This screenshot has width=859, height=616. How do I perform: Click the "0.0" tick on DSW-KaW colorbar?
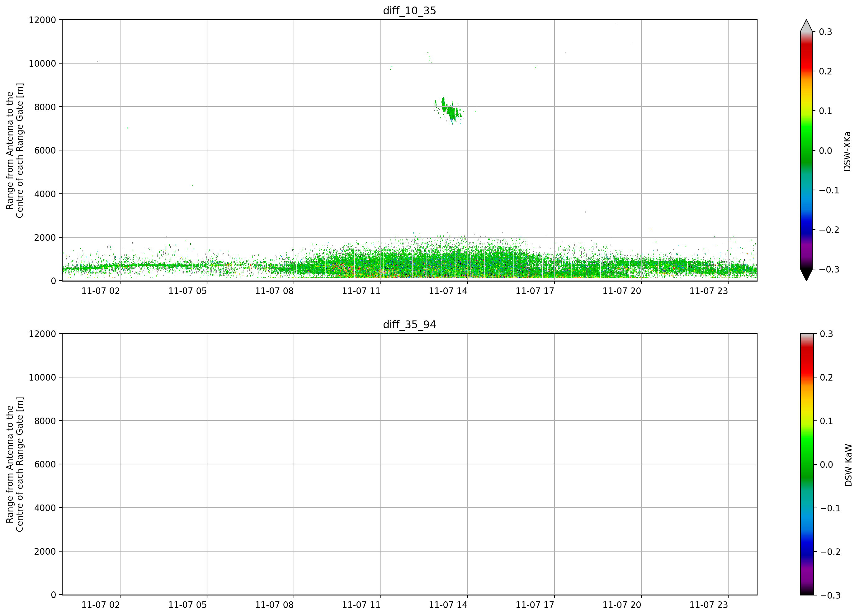[826, 464]
